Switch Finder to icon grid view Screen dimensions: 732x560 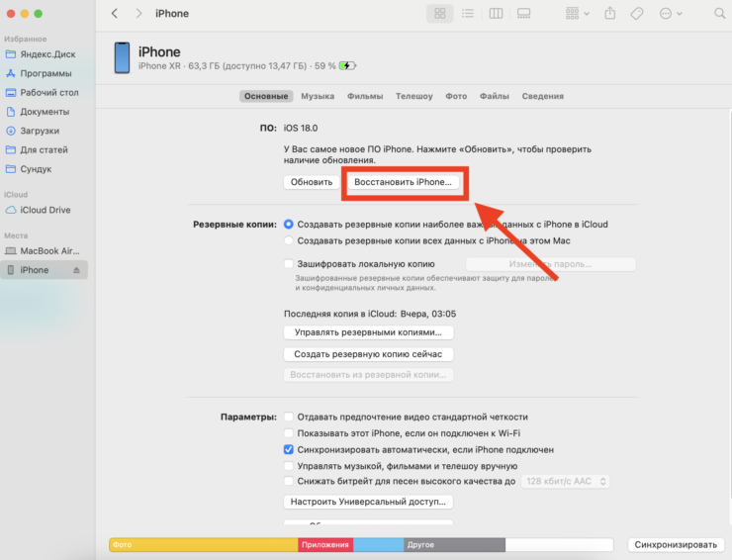440,14
